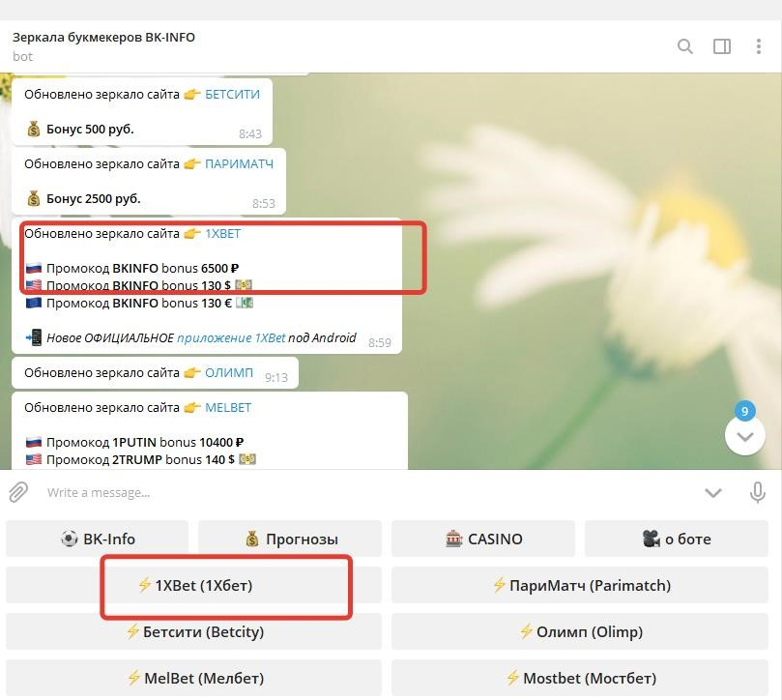
Task: Click the pointing hand emoji before ОЛИМП
Action: click(x=192, y=372)
